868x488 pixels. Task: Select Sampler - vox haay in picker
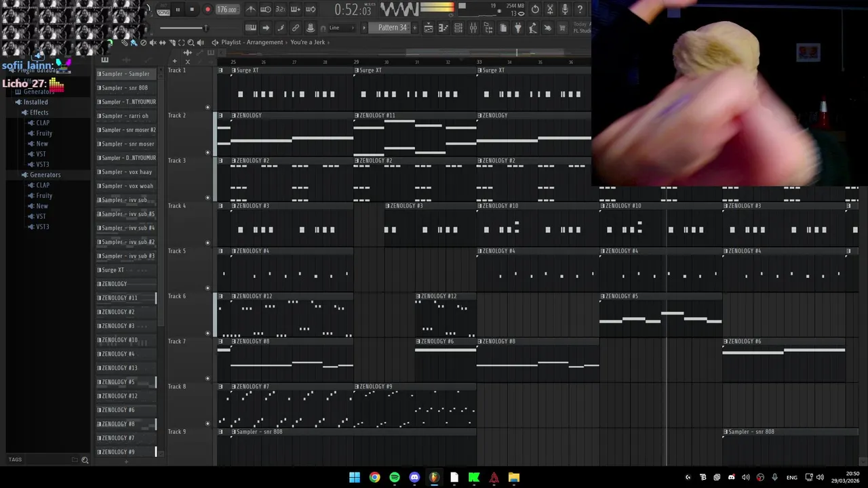(x=126, y=171)
